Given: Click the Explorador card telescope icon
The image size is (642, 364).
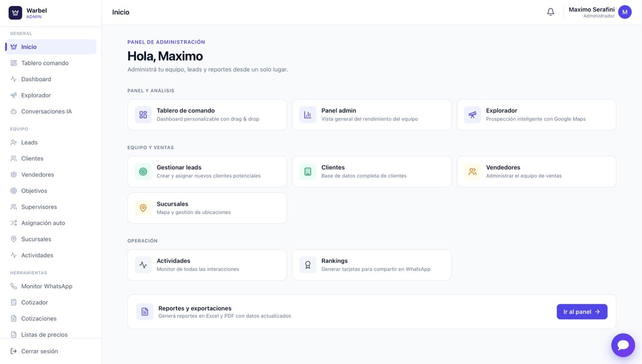Looking at the screenshot, I should (473, 115).
